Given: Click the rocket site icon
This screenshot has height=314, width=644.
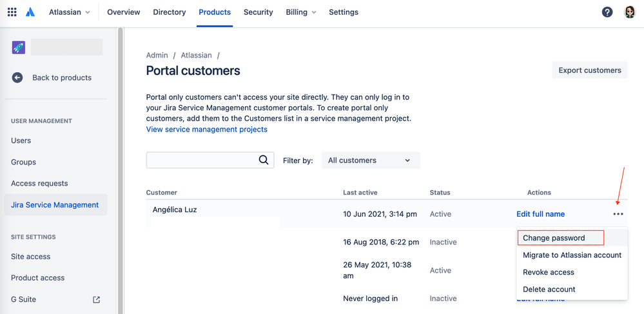Looking at the screenshot, I should pyautogui.click(x=19, y=47).
